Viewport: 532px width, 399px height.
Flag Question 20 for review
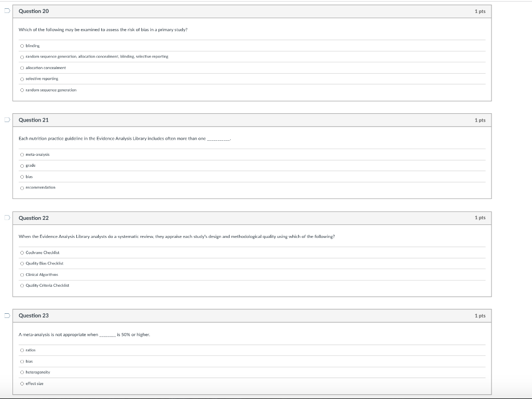pyautogui.click(x=7, y=11)
